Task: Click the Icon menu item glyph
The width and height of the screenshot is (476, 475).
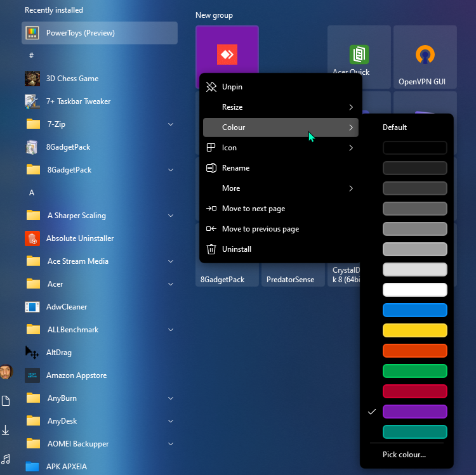Action: click(211, 148)
